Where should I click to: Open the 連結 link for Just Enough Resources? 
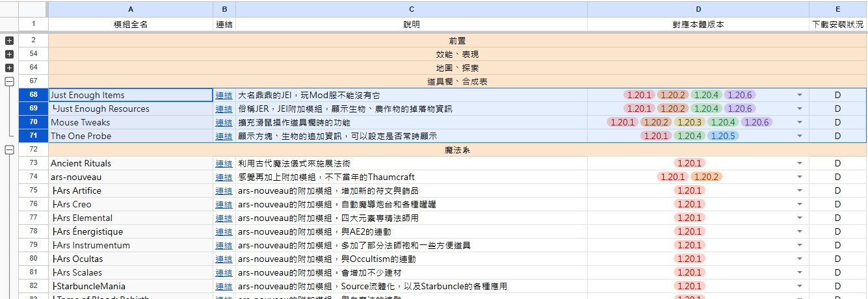click(224, 109)
